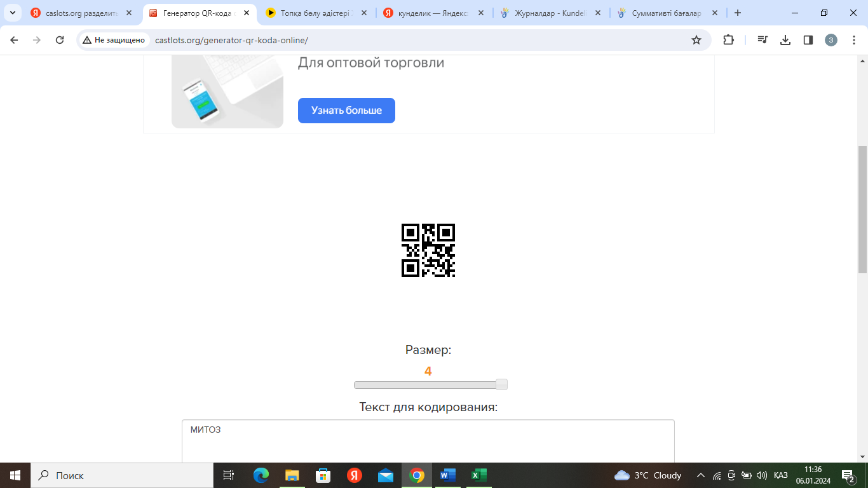Screen dimensions: 868x488
Task: Toggle the browser side panel
Action: tap(808, 40)
